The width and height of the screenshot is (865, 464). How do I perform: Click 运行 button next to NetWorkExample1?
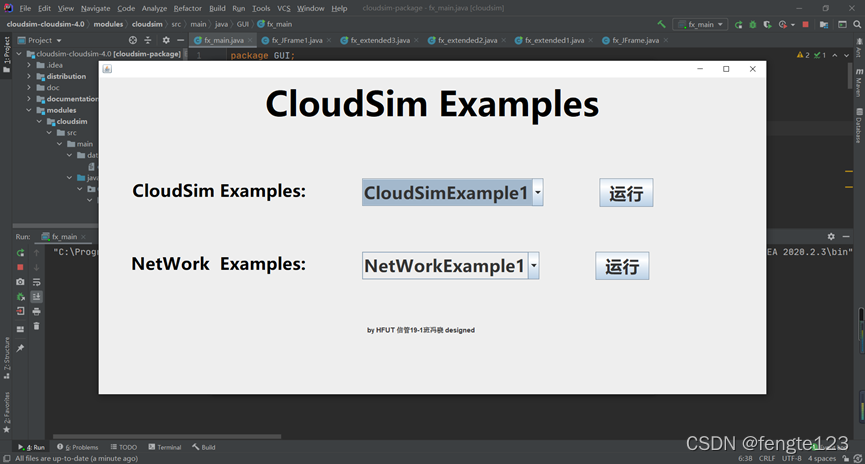[622, 266]
